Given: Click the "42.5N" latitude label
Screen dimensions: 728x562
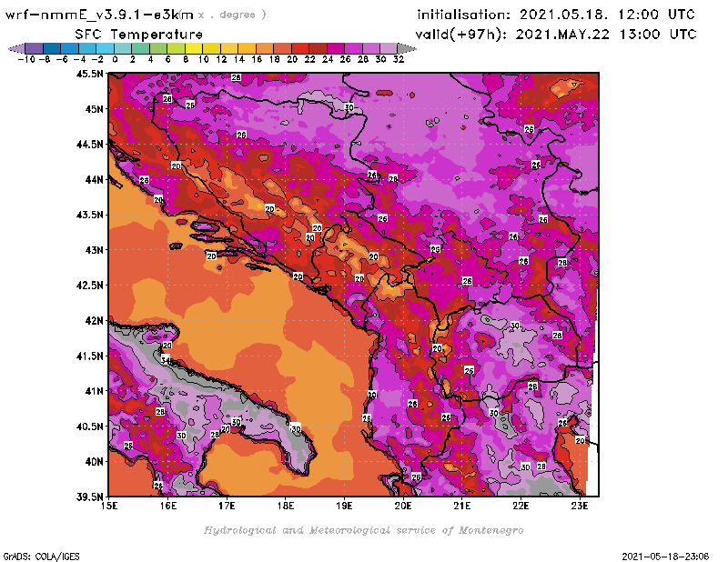Looking at the screenshot, I should point(89,286).
